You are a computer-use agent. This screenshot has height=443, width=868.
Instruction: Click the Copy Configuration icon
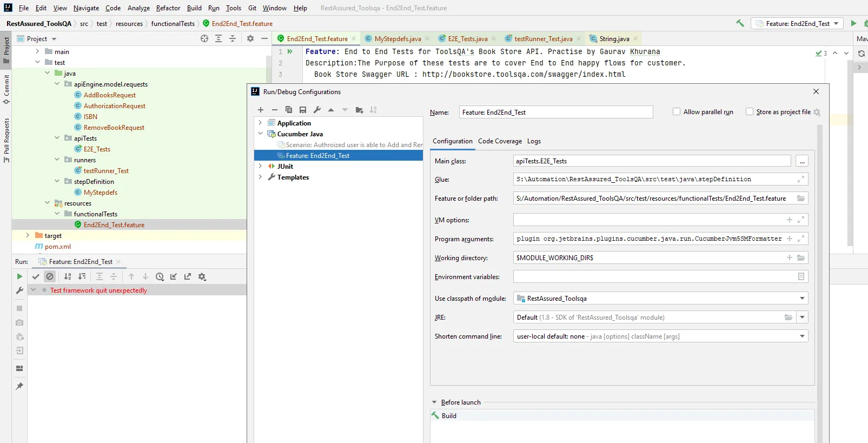click(289, 110)
